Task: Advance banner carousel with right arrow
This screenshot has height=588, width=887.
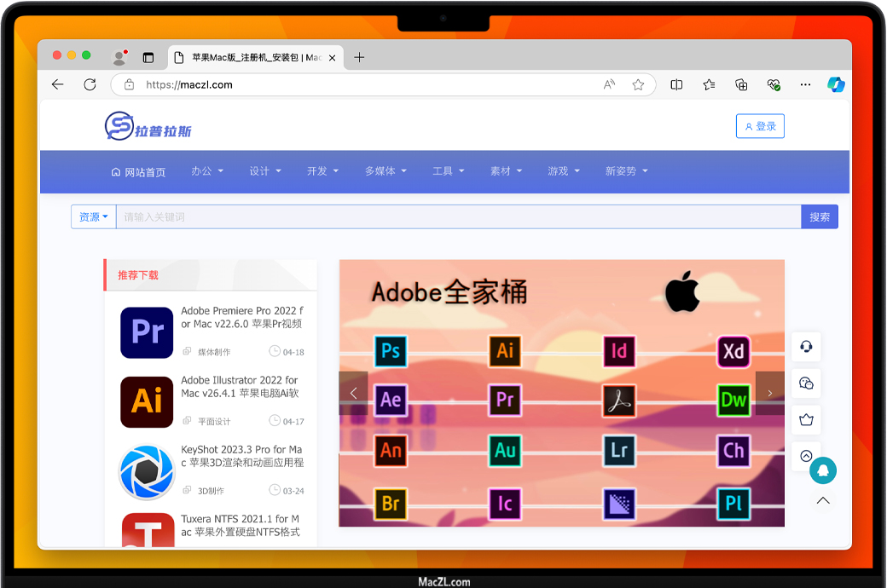Action: click(769, 393)
